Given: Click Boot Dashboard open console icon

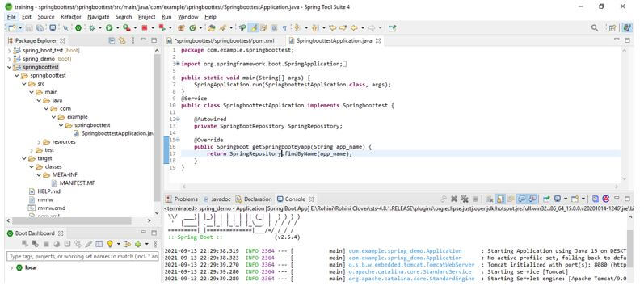Looking at the screenshot, I should 67,244.
